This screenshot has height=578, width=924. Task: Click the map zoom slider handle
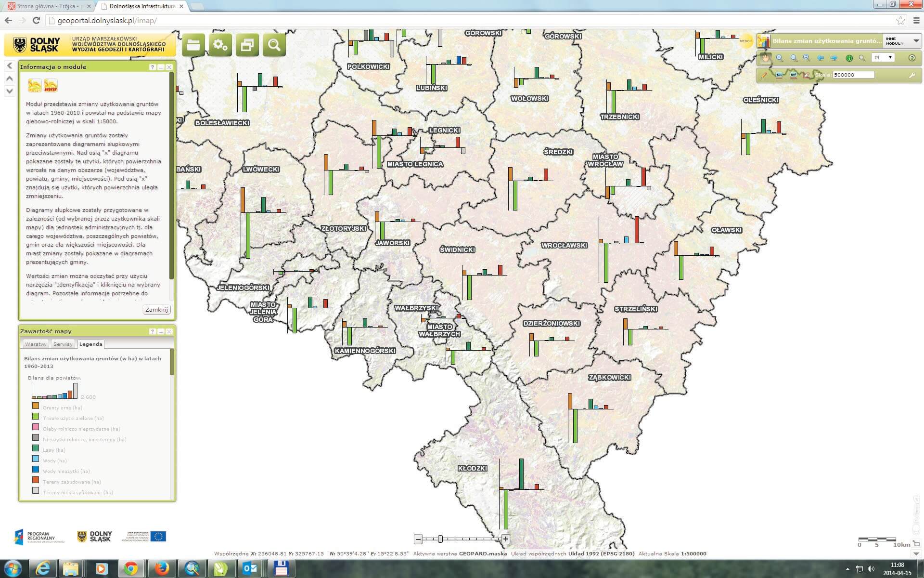coord(440,539)
